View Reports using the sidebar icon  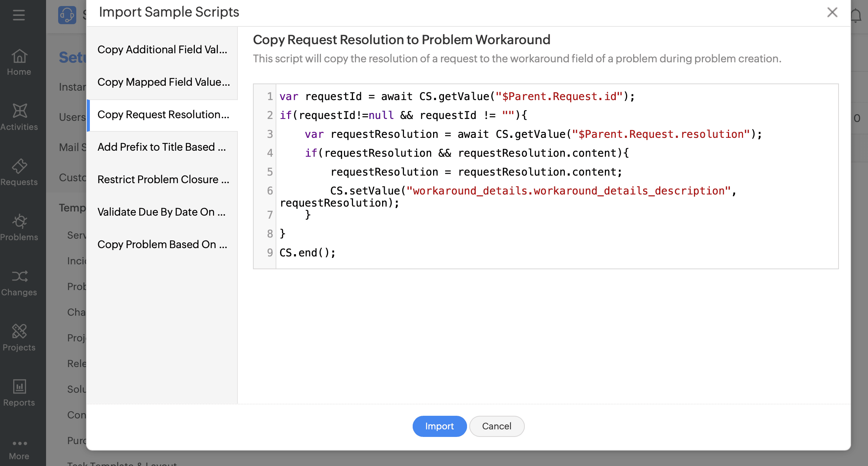click(x=19, y=392)
